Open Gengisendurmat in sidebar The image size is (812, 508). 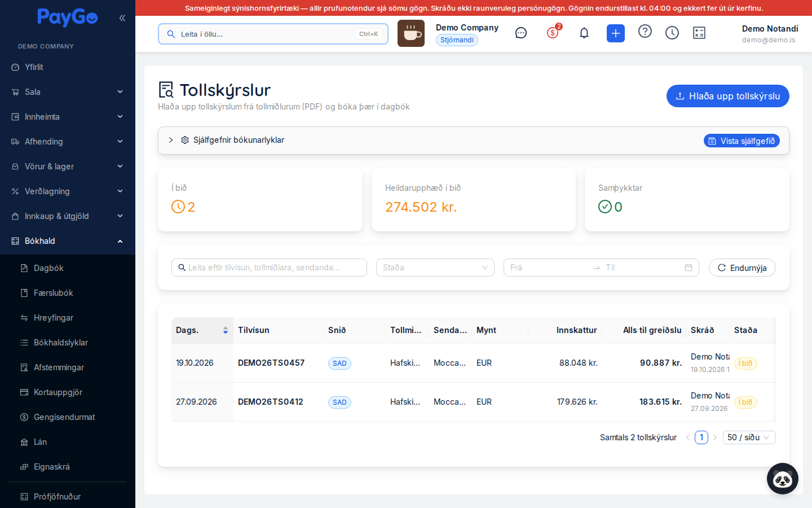point(68,417)
